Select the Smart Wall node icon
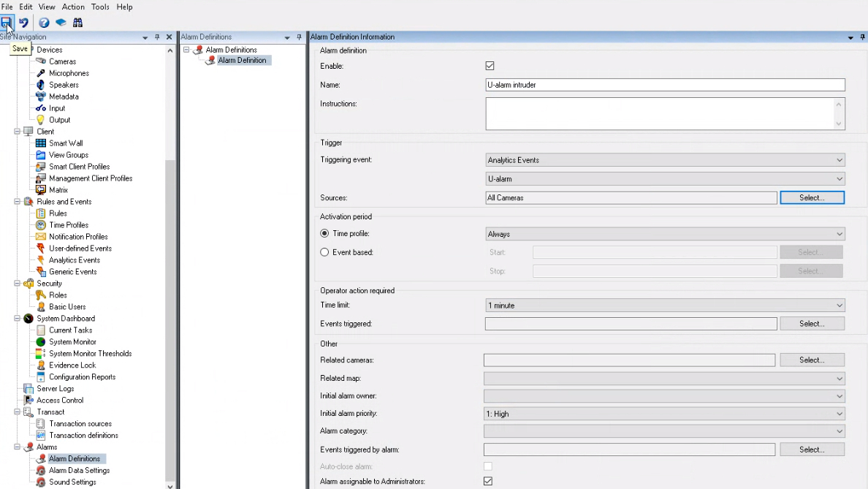The width and height of the screenshot is (868, 489). 41,143
